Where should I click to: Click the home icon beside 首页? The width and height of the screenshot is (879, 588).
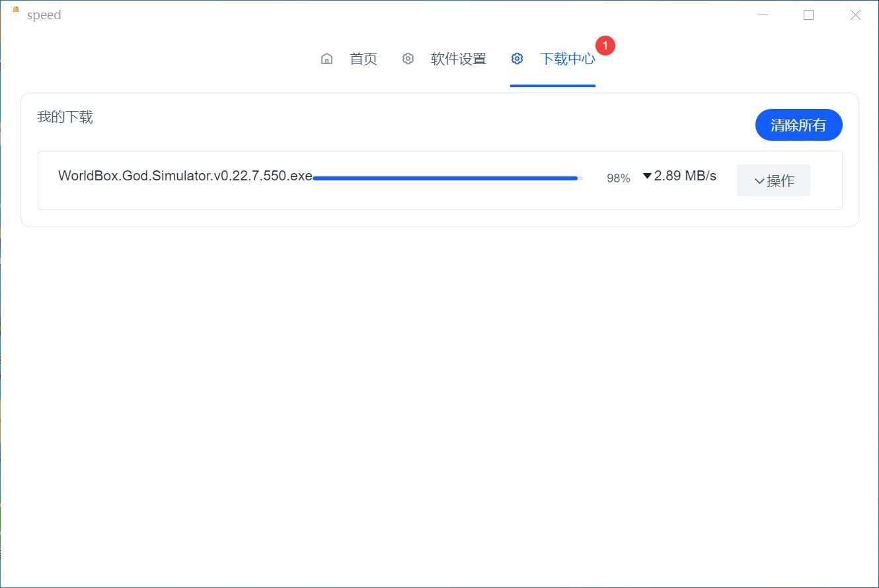pos(326,59)
